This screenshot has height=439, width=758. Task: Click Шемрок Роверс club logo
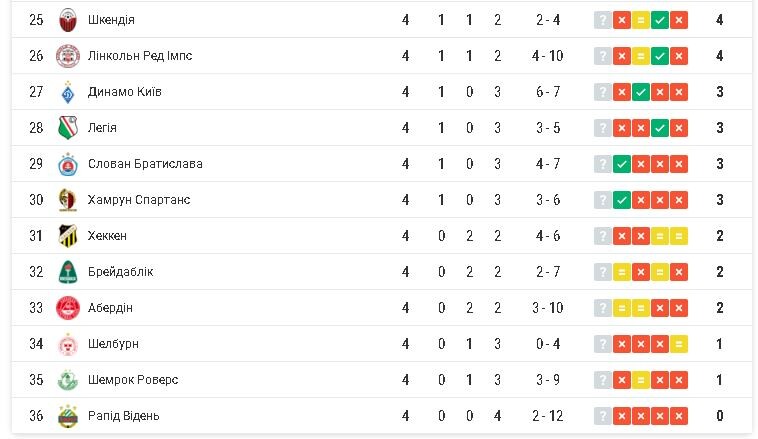point(68,380)
